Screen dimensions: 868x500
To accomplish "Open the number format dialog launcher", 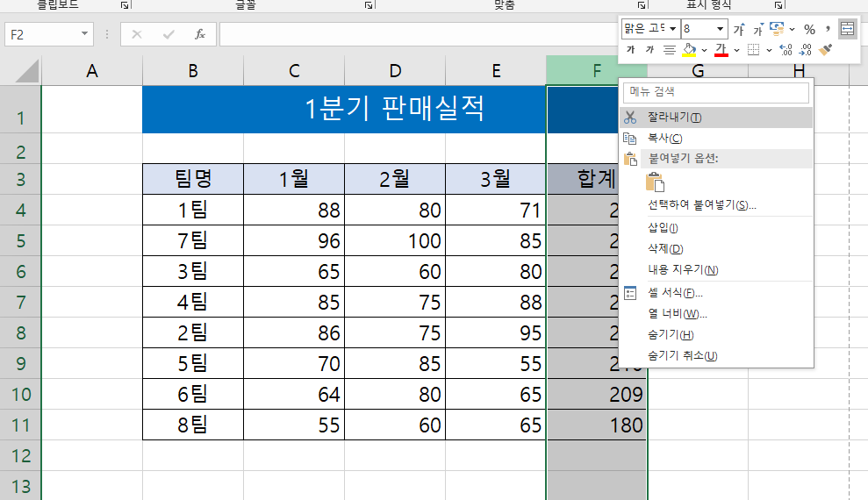I will click(x=778, y=5).
